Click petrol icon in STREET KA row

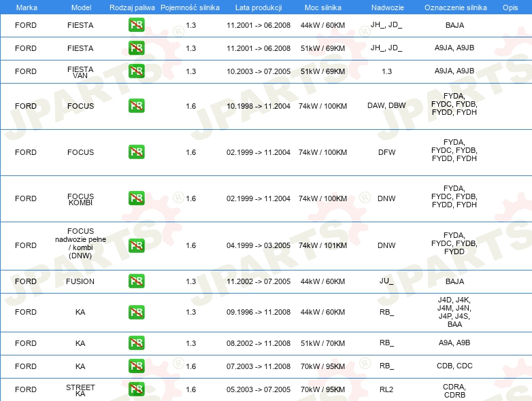pos(136,389)
